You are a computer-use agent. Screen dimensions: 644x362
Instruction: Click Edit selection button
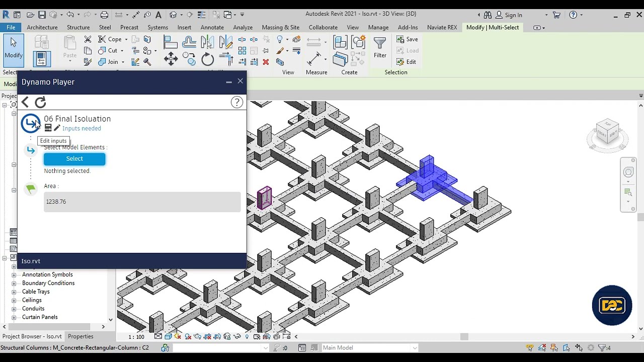click(x=407, y=62)
